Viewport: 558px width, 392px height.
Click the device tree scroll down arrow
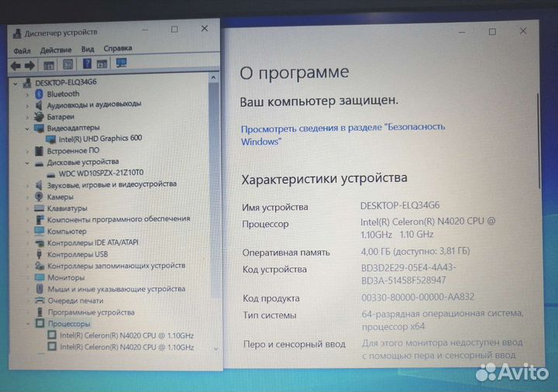[215, 349]
